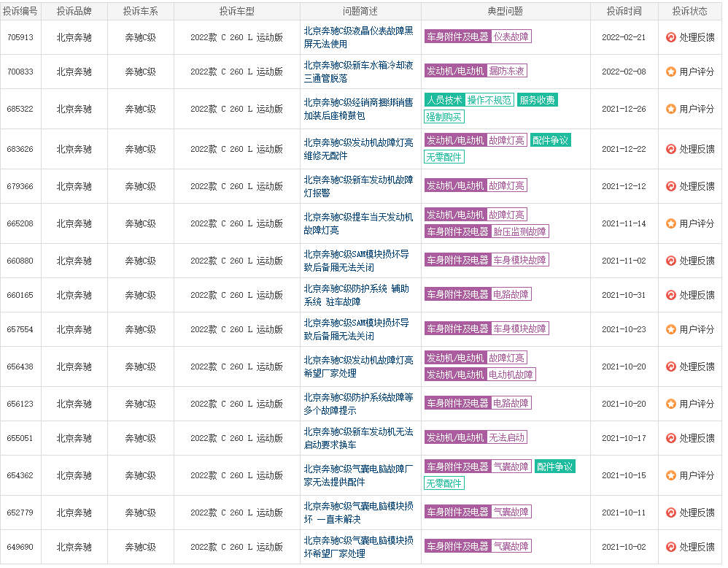Click 北京奔驰 brand in row 660165
728x568 pixels.
[74, 295]
